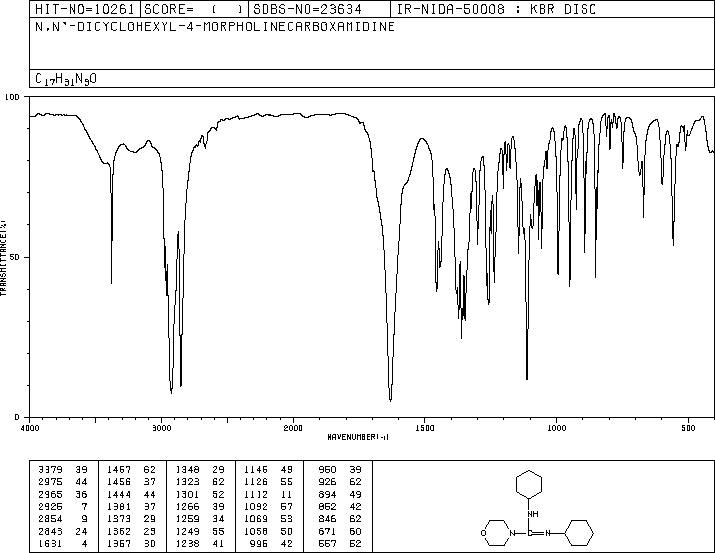The image size is (715, 553).
Task: Select peak table entry 1069
Action: (256, 519)
